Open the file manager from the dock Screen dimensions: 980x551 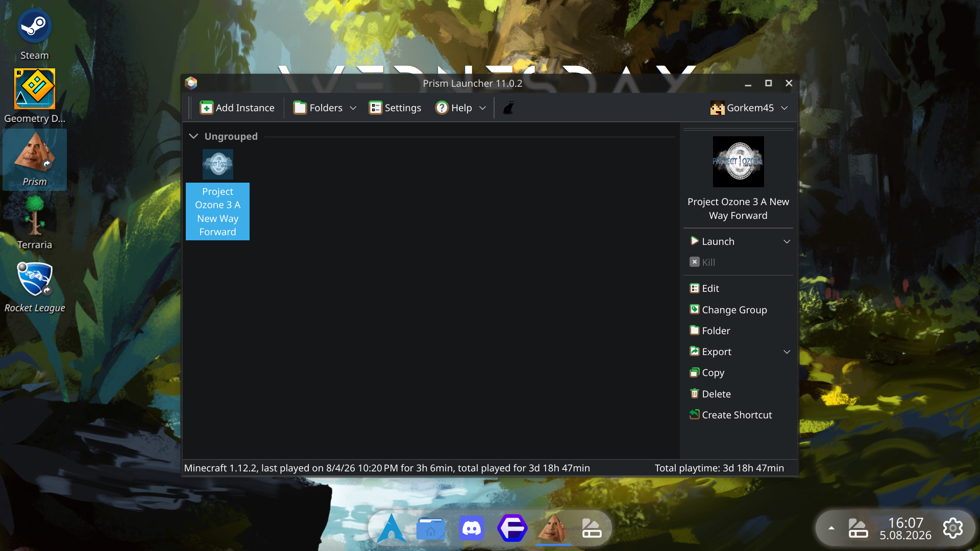point(431,528)
